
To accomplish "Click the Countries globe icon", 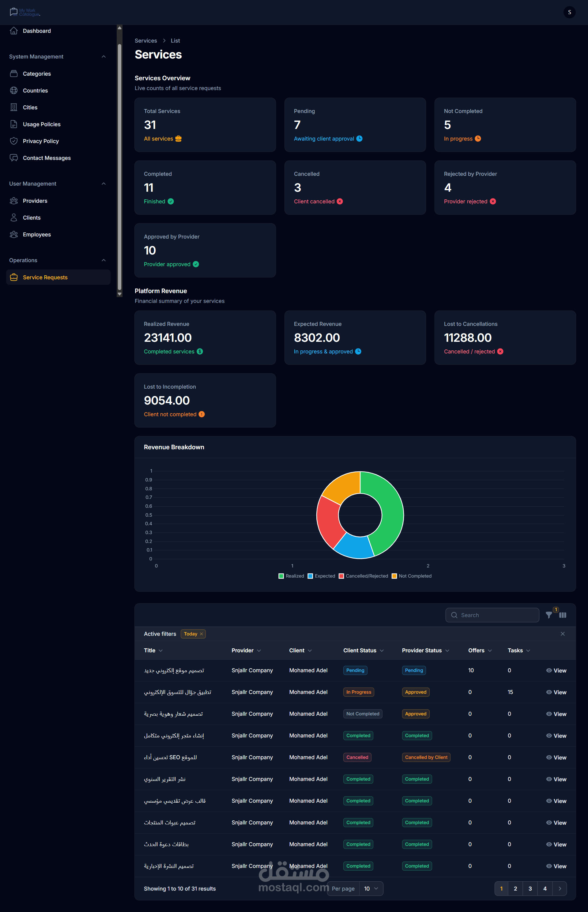I will (14, 90).
